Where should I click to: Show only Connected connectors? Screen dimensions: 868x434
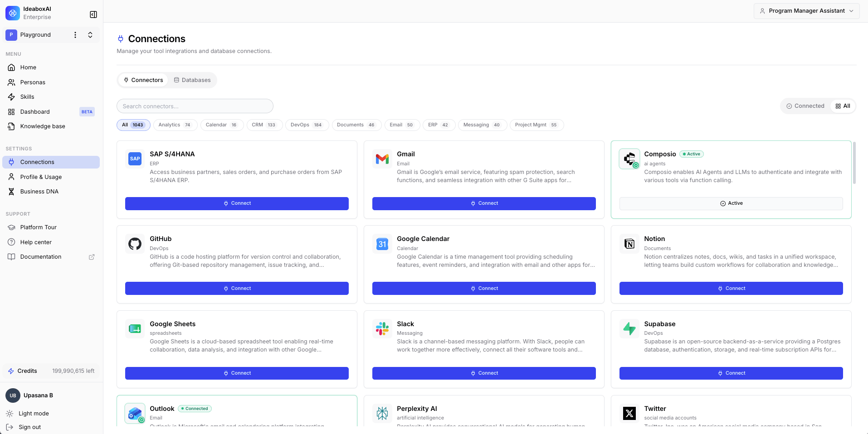coord(805,106)
